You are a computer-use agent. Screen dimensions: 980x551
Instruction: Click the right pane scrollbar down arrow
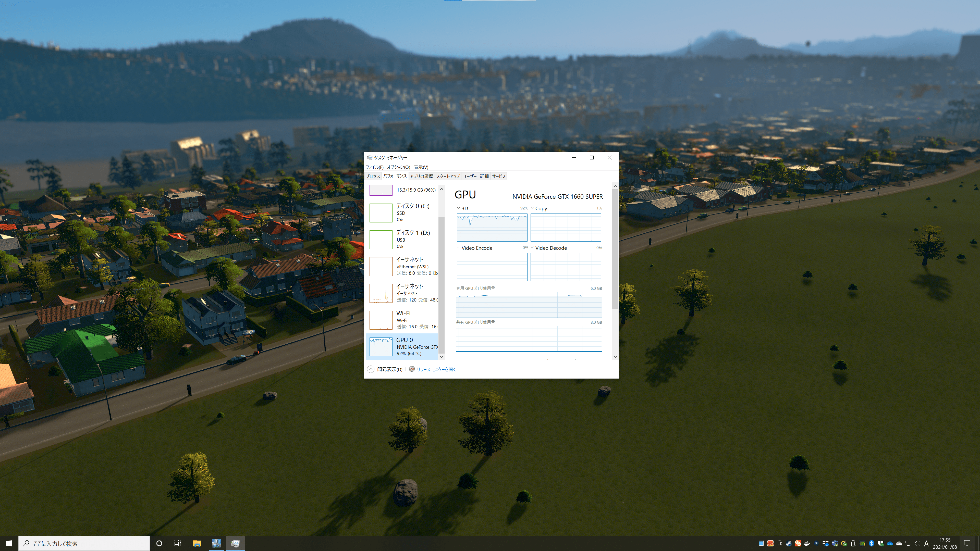615,357
